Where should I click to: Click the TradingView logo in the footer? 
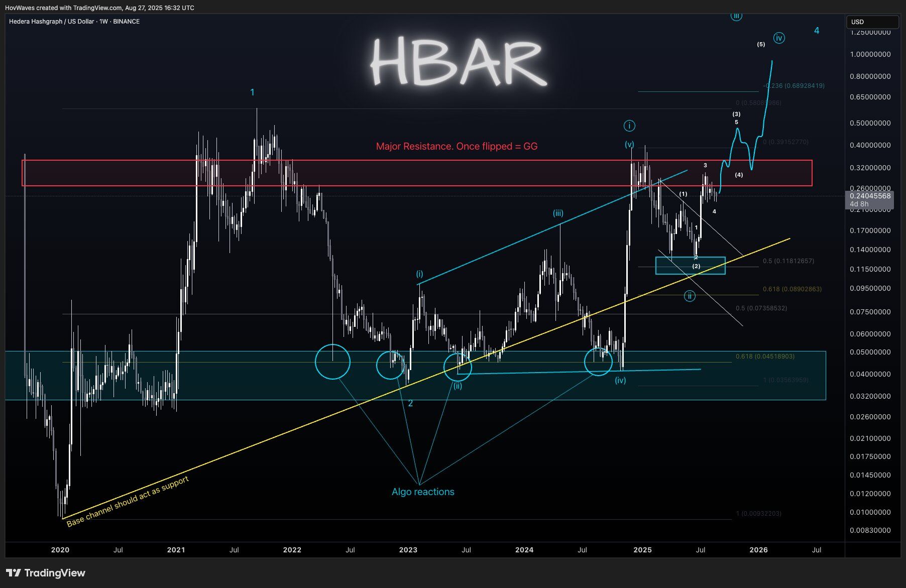point(46,573)
